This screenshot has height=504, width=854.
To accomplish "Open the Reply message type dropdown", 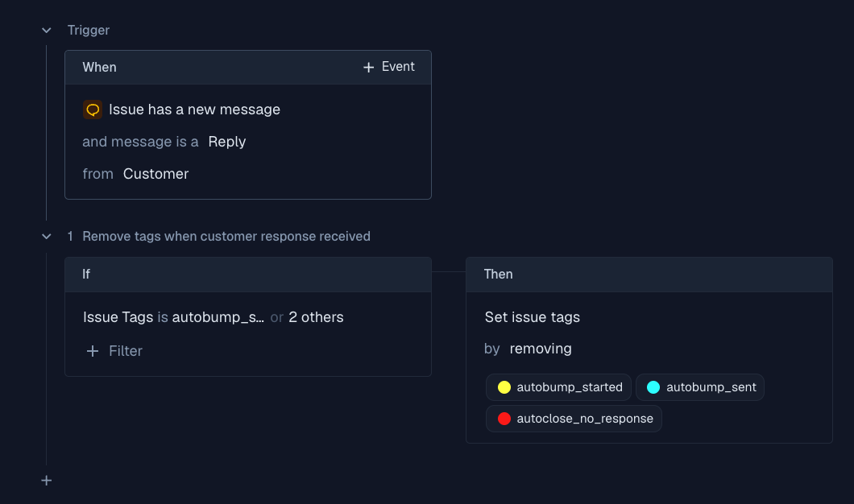I will (x=226, y=142).
